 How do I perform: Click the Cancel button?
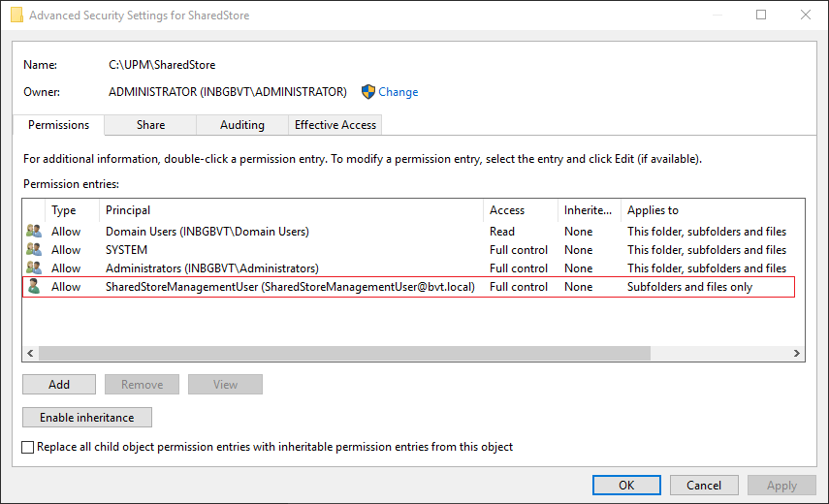click(704, 486)
